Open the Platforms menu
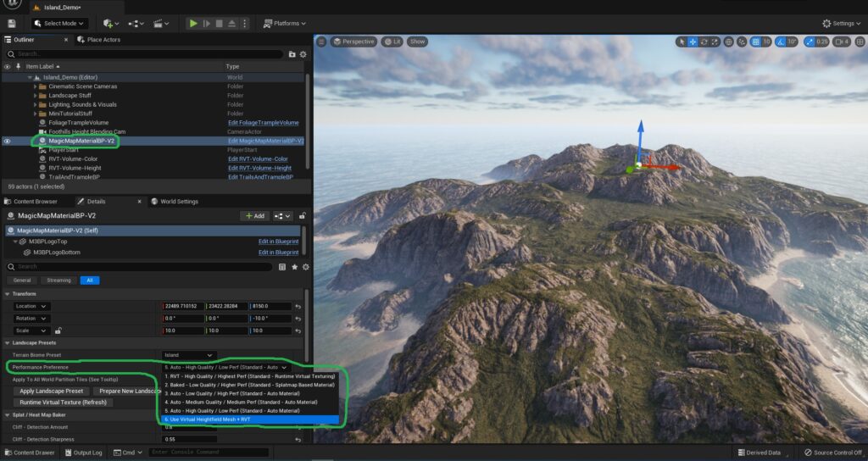 [x=285, y=23]
